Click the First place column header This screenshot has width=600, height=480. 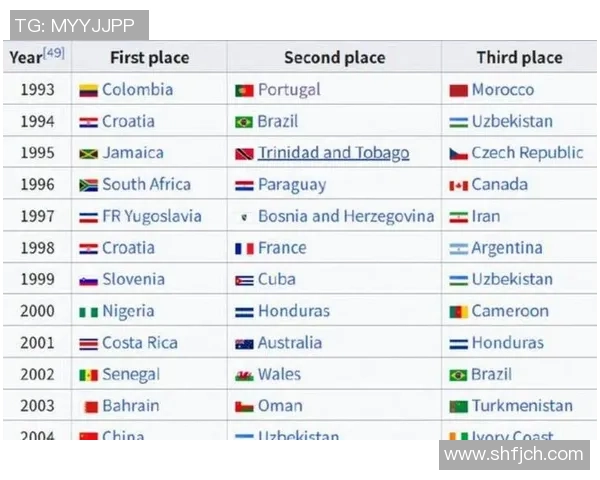tap(149, 58)
